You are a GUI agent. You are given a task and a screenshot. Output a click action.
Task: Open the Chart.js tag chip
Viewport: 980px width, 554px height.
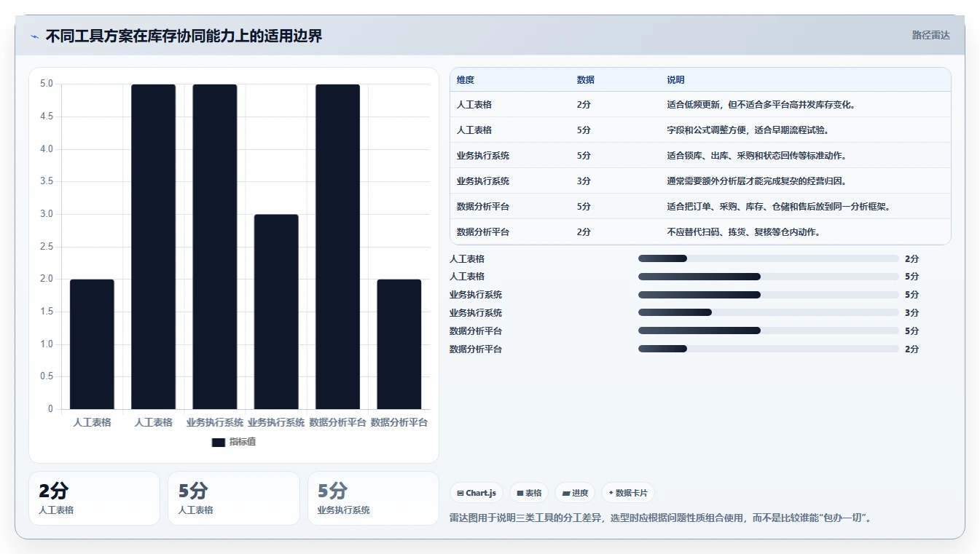point(477,493)
